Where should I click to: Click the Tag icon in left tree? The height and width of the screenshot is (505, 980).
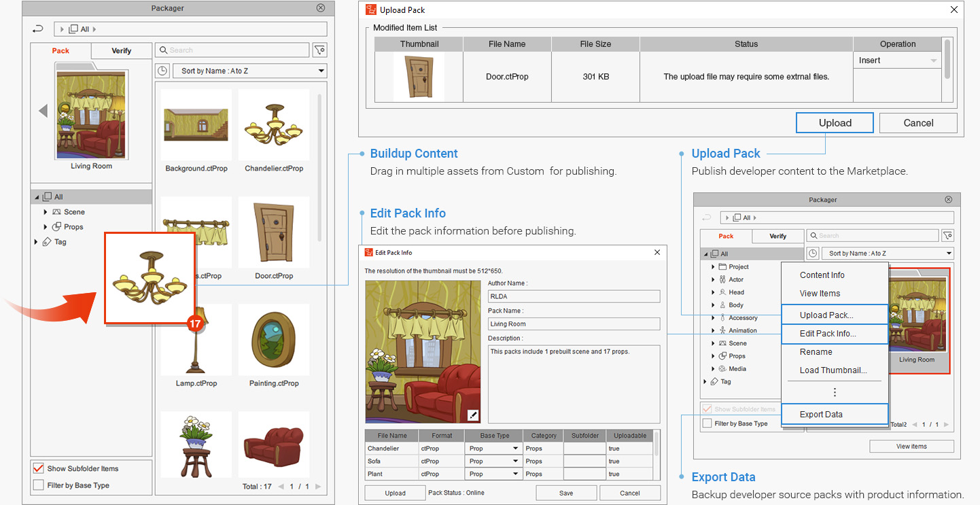click(x=47, y=242)
